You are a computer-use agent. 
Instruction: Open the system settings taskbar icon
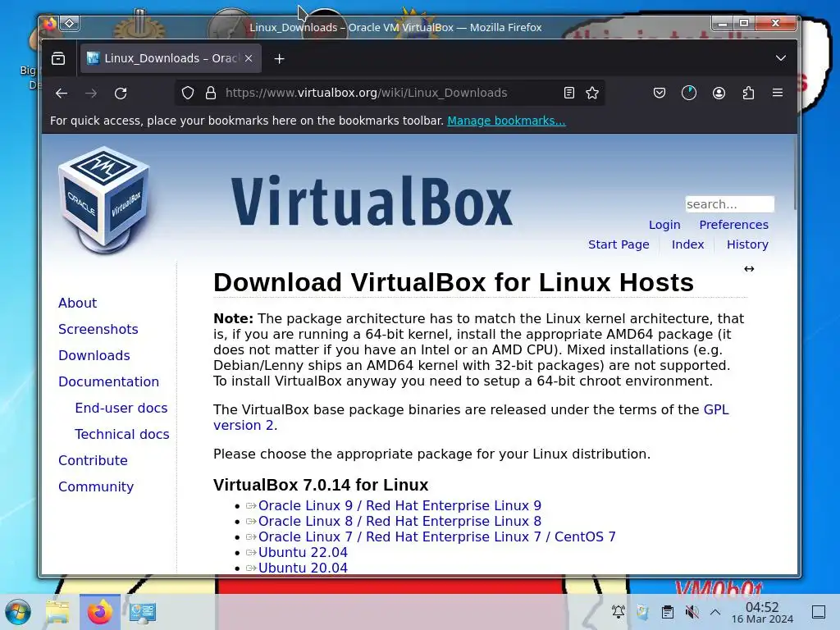coord(142,612)
